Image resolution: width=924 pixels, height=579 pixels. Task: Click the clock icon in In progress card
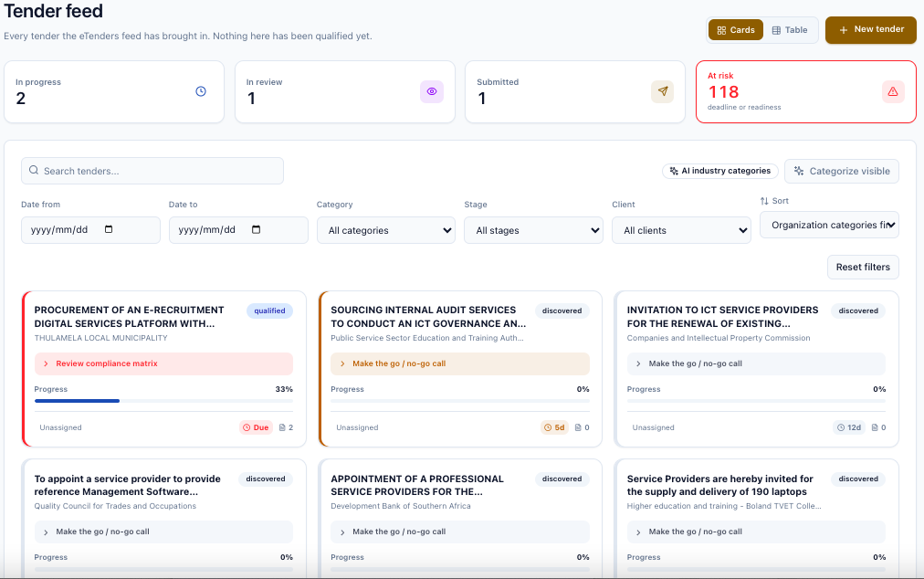(x=201, y=91)
